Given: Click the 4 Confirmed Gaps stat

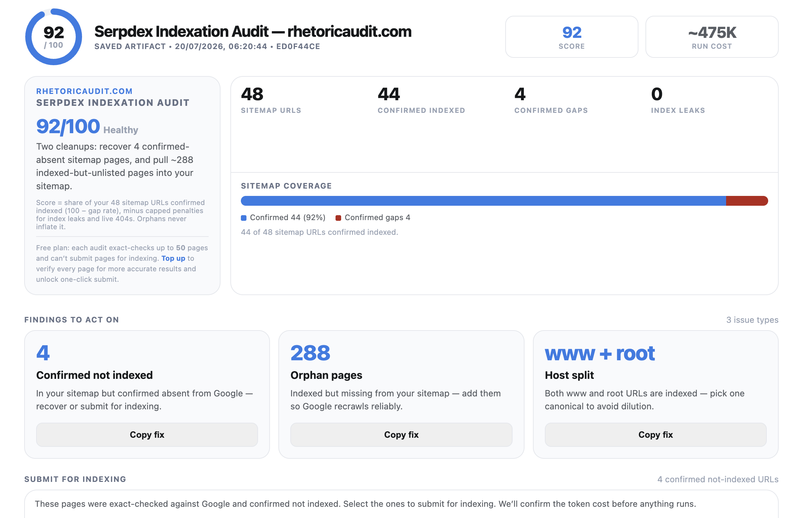Looking at the screenshot, I should pyautogui.click(x=551, y=100).
